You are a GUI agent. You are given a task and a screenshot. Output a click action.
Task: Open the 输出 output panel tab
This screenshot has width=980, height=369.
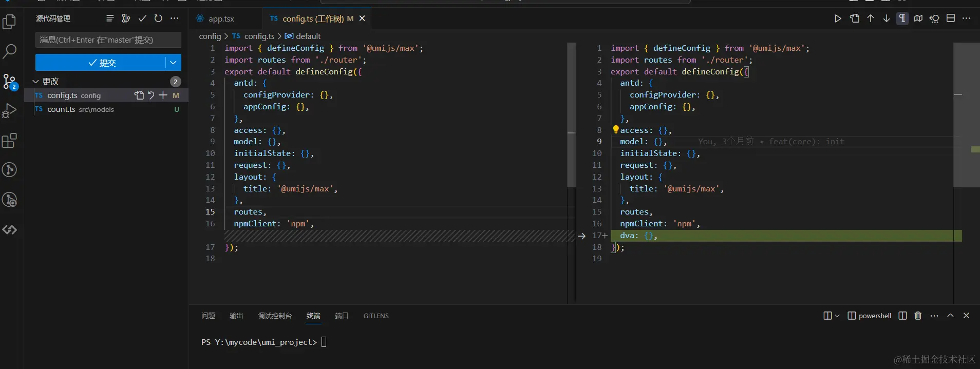[x=236, y=316]
